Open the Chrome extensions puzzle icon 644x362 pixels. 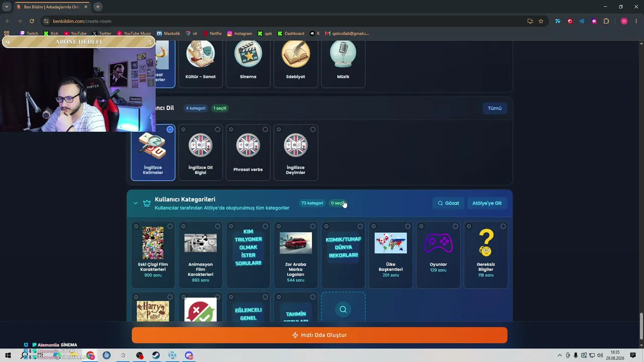tap(606, 21)
